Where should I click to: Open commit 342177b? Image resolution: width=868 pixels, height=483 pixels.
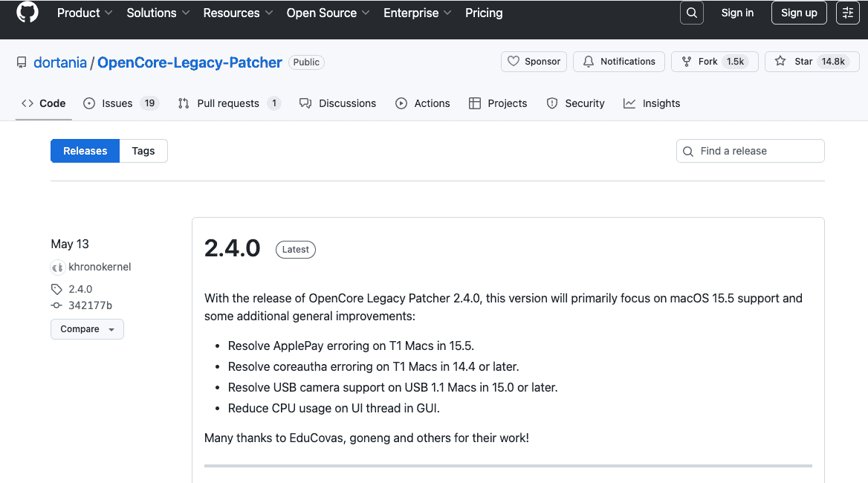click(x=90, y=305)
